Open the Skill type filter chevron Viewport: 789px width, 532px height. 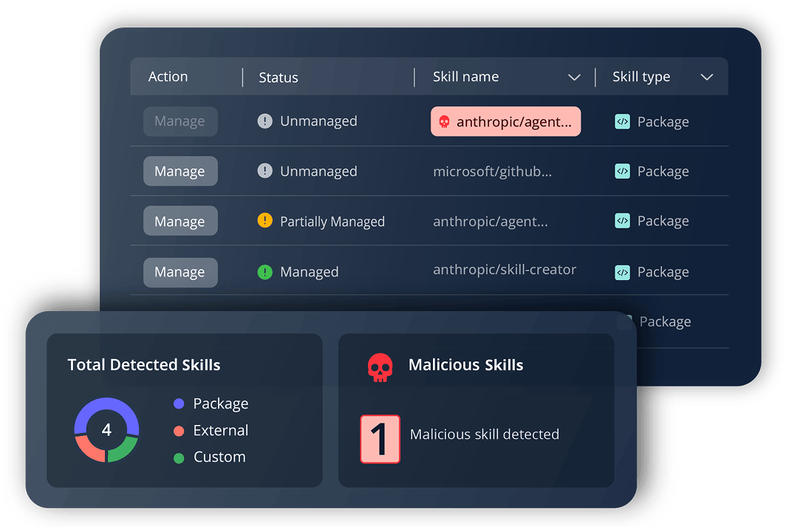707,77
